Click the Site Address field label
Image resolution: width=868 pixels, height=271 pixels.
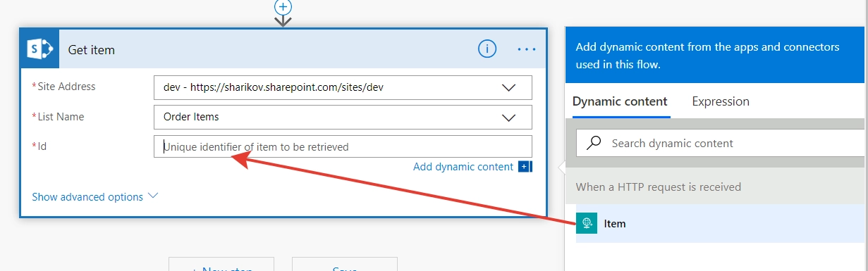point(64,87)
